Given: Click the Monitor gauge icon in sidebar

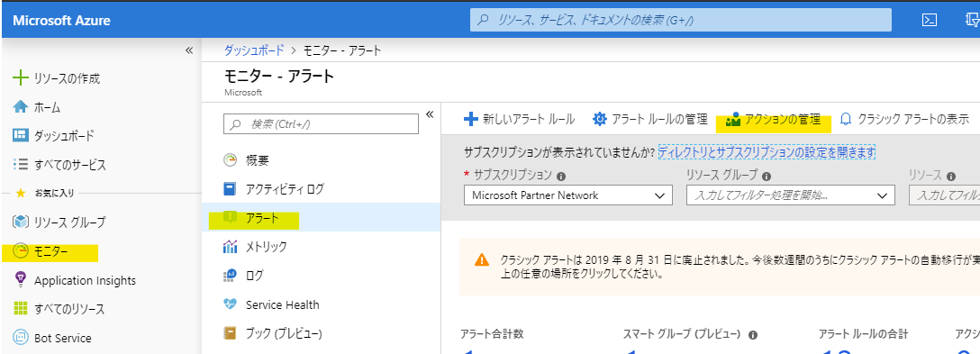Looking at the screenshot, I should point(21,251).
